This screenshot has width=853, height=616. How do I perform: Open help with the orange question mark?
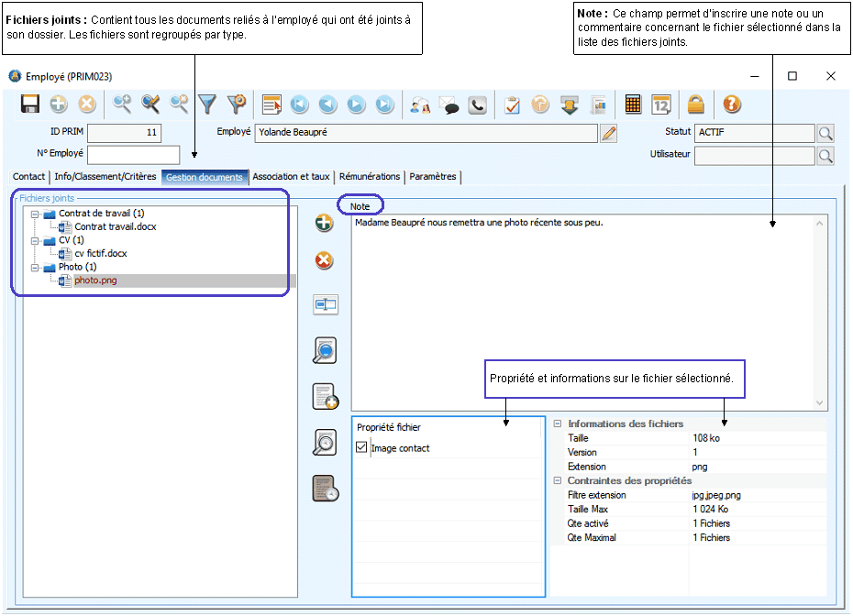pos(731,104)
